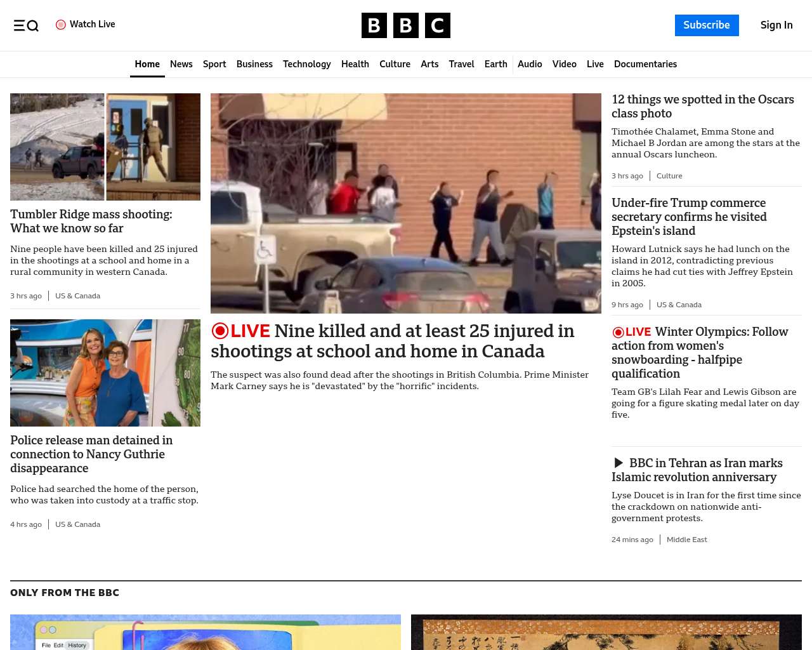The width and height of the screenshot is (812, 650).
Task: Click the '9 hrs ago' timestamp
Action: [x=627, y=305]
